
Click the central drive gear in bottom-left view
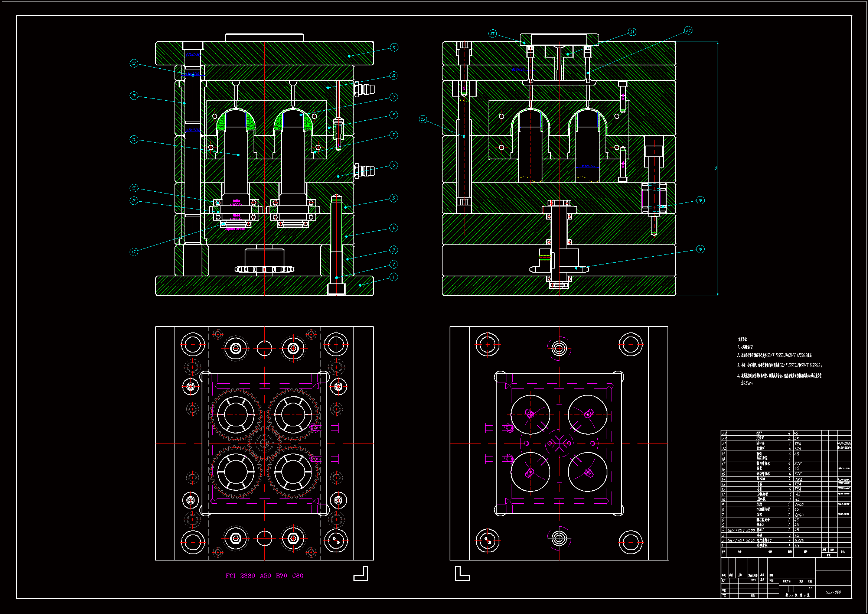tap(264, 444)
